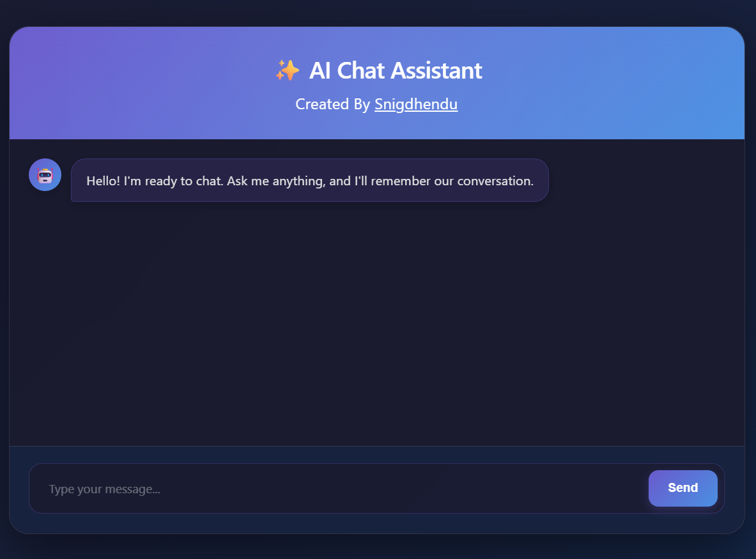Click the bot's greeting message bubble
The height and width of the screenshot is (559, 756).
pyautogui.click(x=309, y=181)
